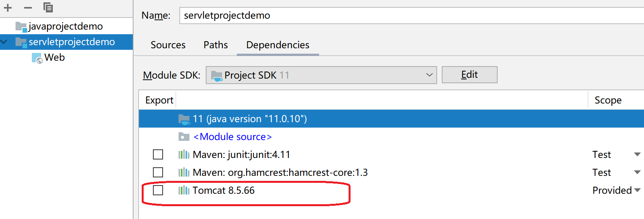The height and width of the screenshot is (219, 644).
Task: Open the Paths tab
Action: (x=215, y=45)
